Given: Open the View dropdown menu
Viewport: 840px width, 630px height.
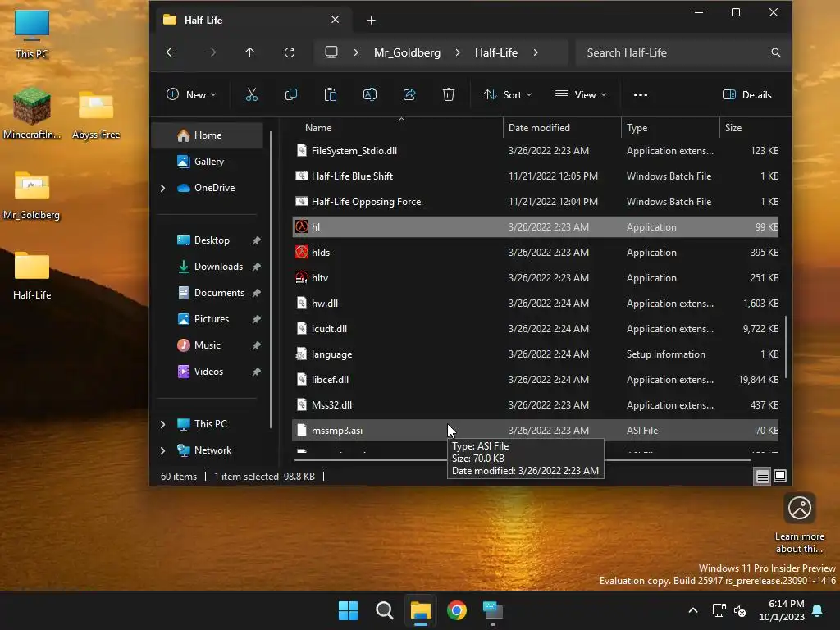Looking at the screenshot, I should pos(581,95).
